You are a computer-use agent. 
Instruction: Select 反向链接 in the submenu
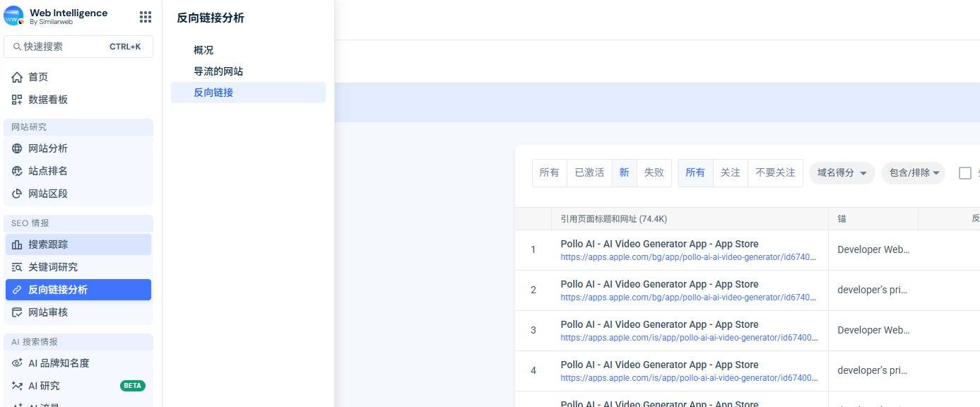[248, 93]
